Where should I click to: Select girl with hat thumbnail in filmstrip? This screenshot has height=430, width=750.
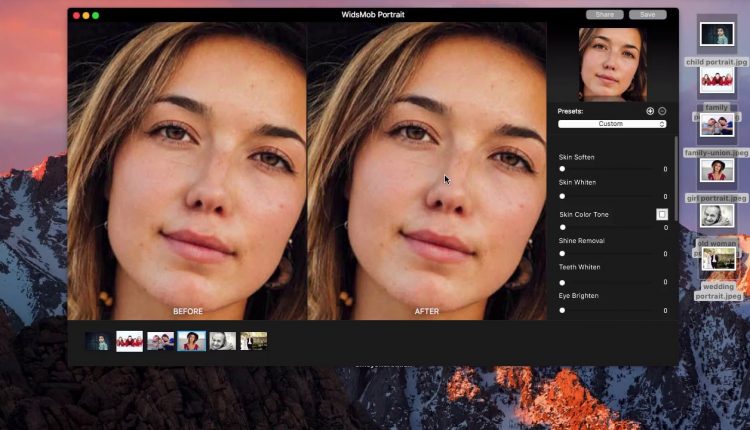(191, 342)
